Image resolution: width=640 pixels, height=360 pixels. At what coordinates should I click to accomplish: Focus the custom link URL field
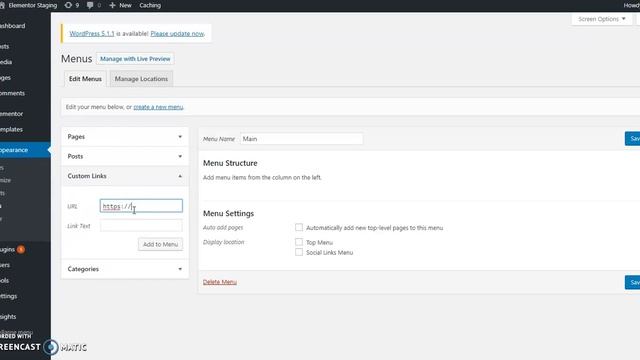(141, 206)
